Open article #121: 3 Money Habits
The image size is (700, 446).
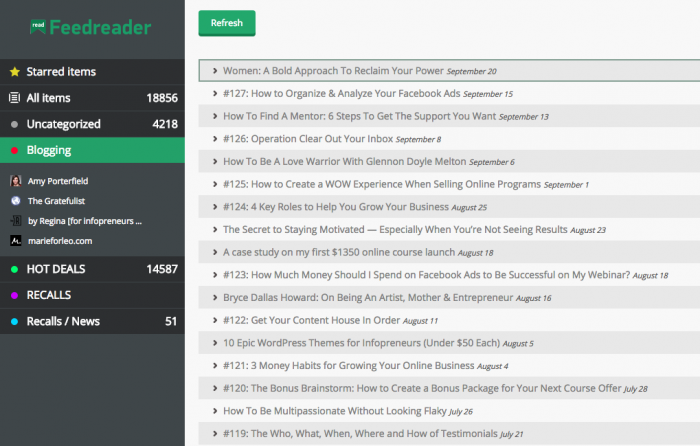tap(349, 366)
